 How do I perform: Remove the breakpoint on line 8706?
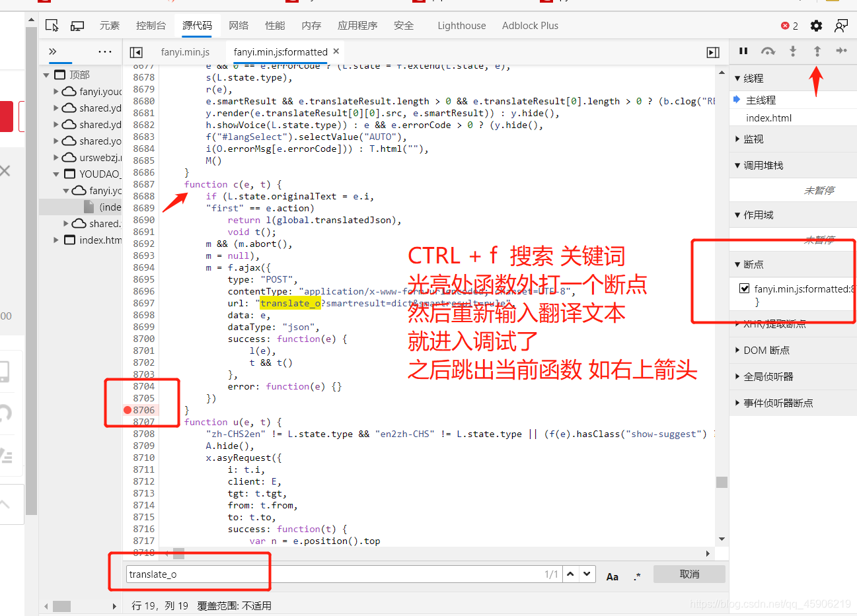tap(128, 410)
